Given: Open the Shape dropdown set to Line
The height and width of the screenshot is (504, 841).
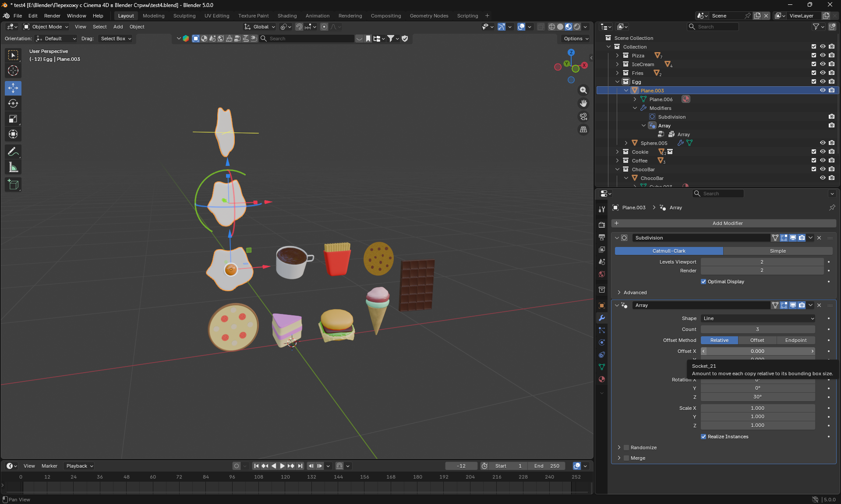Looking at the screenshot, I should (758, 318).
